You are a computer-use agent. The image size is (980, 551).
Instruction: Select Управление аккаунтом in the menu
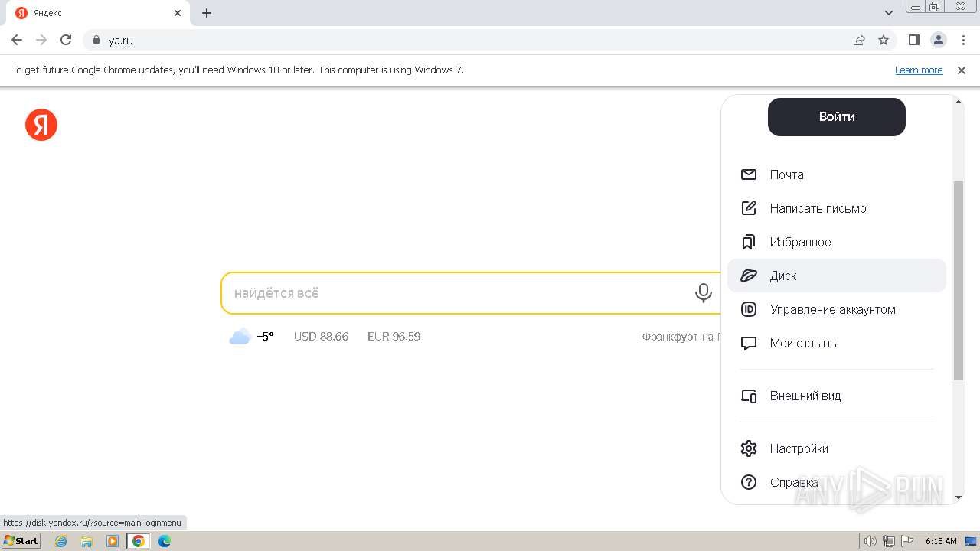click(837, 309)
